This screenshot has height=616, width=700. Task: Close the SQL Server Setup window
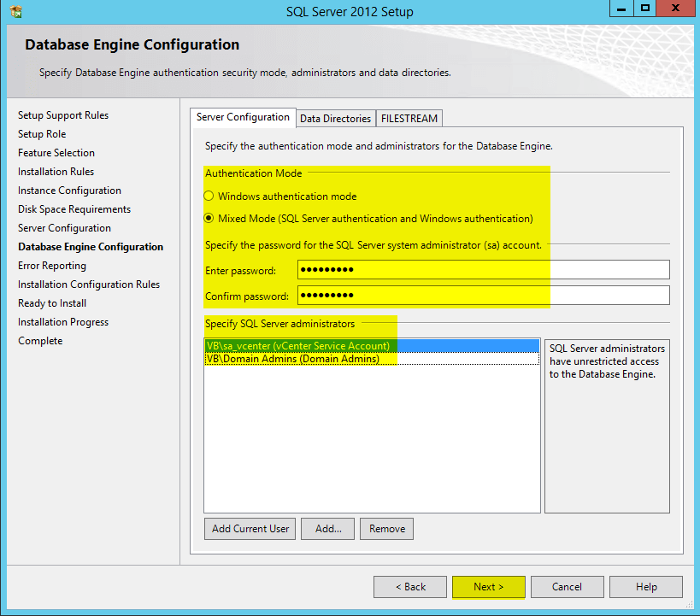[675, 9]
